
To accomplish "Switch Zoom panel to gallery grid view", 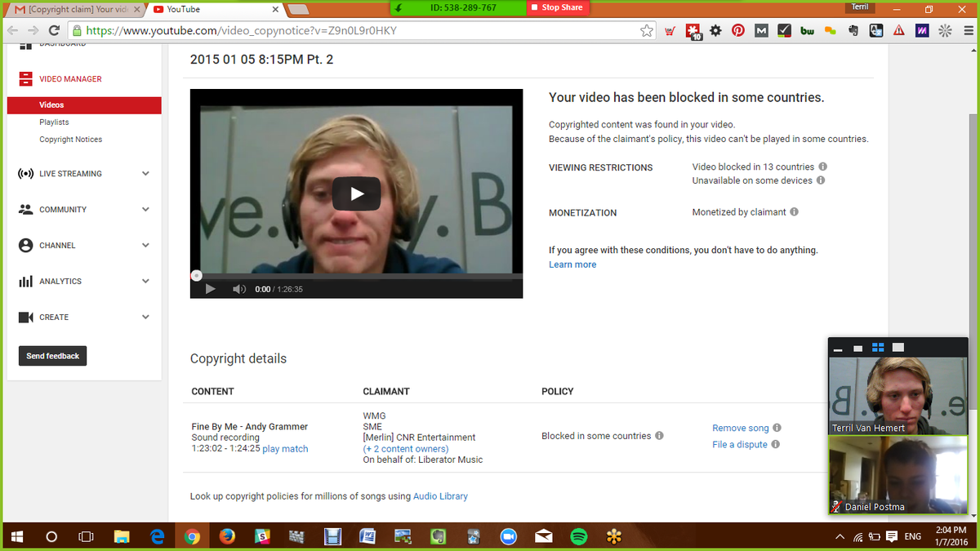I will pyautogui.click(x=878, y=348).
